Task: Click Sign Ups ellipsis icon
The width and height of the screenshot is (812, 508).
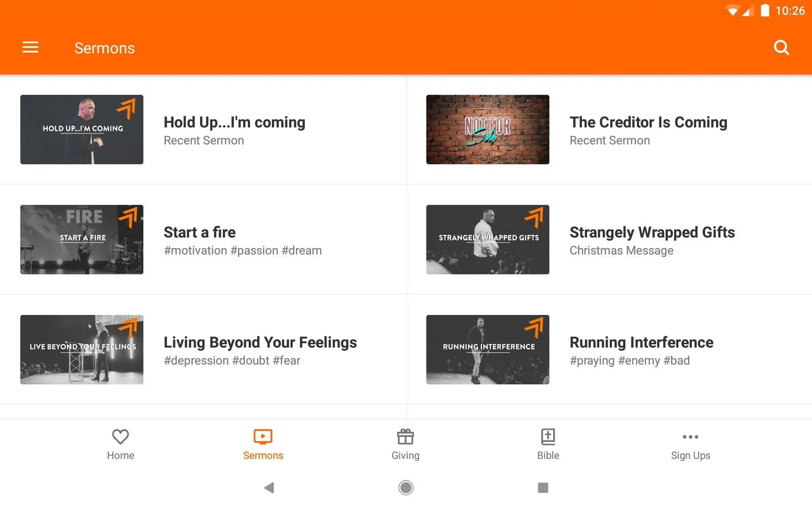Action: click(x=690, y=436)
